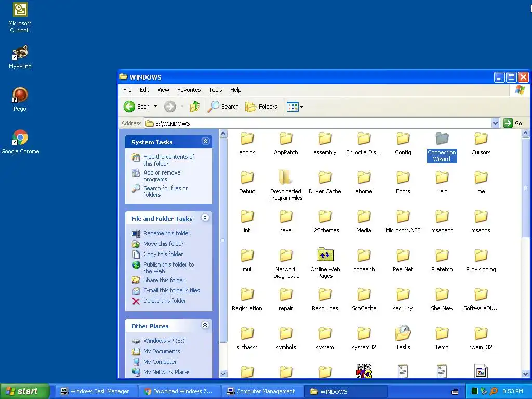Select the Microsoft.NET folder

click(x=403, y=222)
